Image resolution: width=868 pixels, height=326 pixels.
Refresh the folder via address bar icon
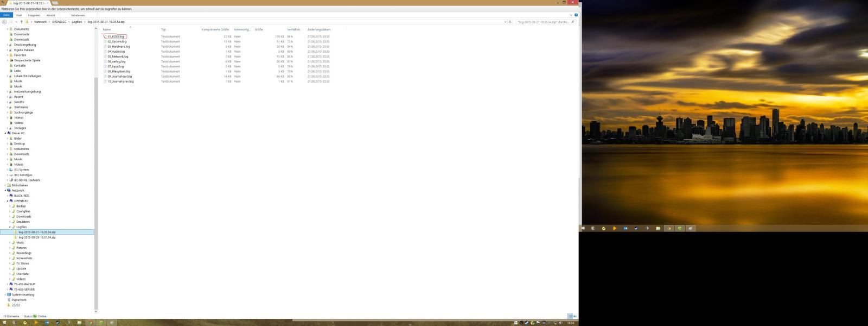click(x=510, y=22)
